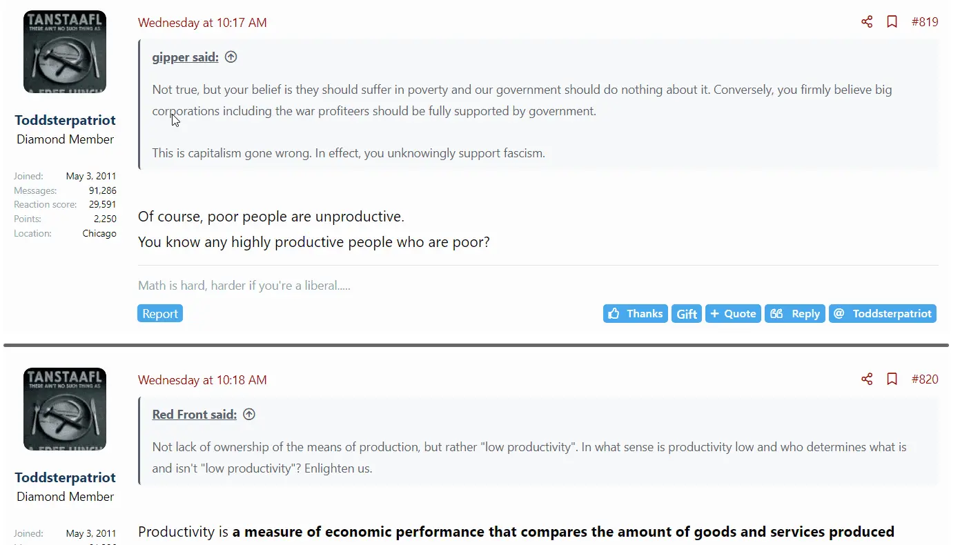The width and height of the screenshot is (980, 545).
Task: Bookmark post #820
Action: (892, 379)
